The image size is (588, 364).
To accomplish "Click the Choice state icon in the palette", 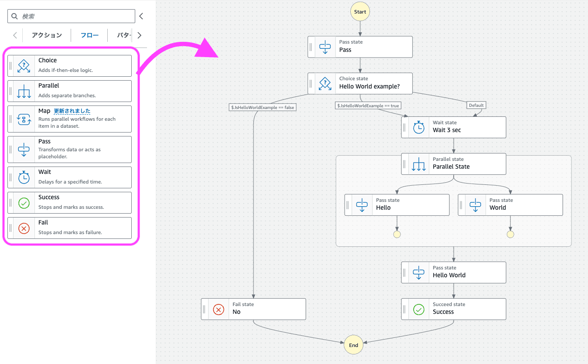I will pyautogui.click(x=24, y=66).
